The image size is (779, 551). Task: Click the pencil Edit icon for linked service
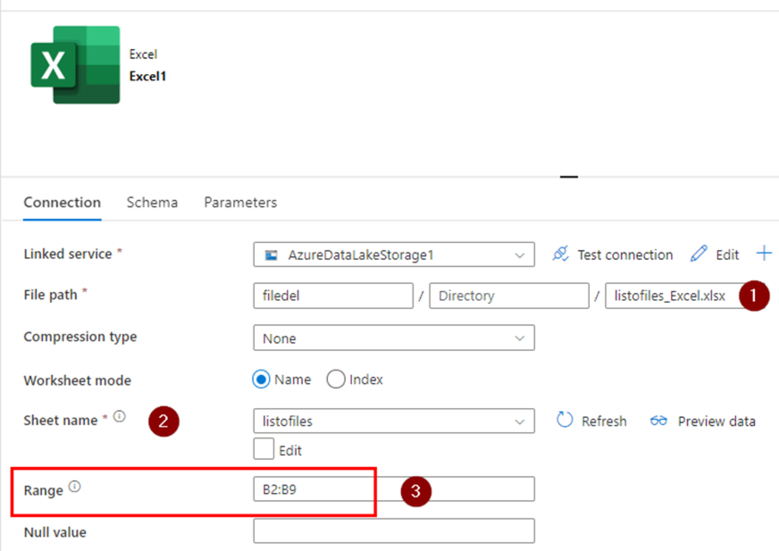(699, 254)
